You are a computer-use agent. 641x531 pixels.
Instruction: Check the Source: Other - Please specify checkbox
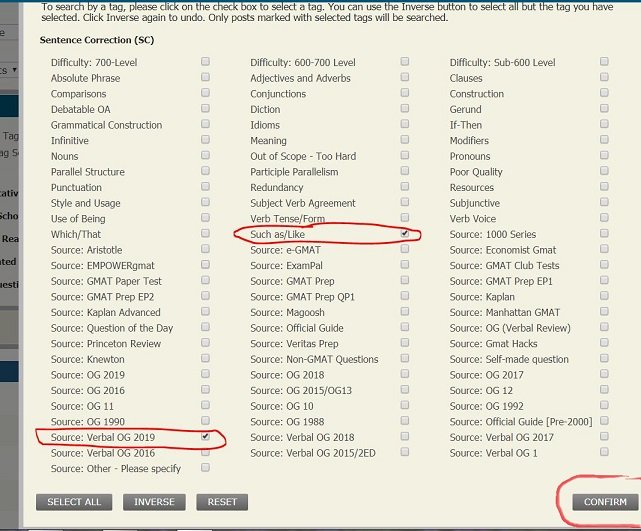205,468
